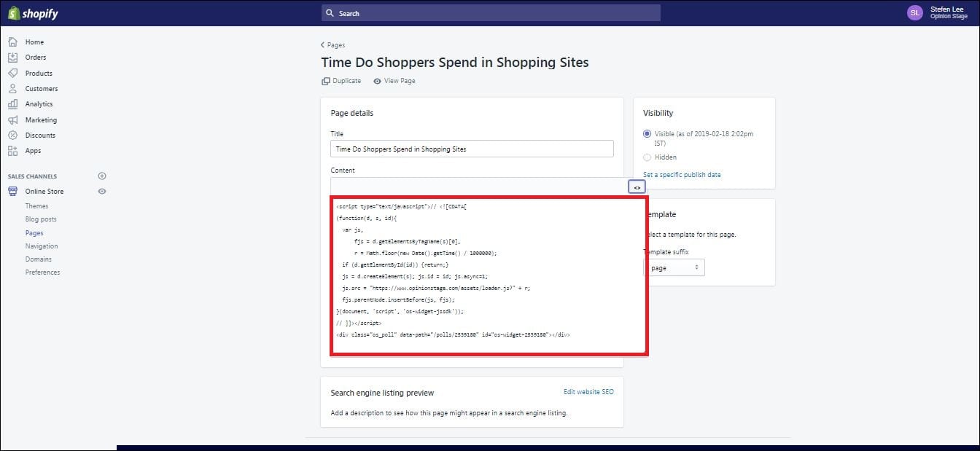Go to Themes under Online Store
980x451 pixels.
(36, 206)
